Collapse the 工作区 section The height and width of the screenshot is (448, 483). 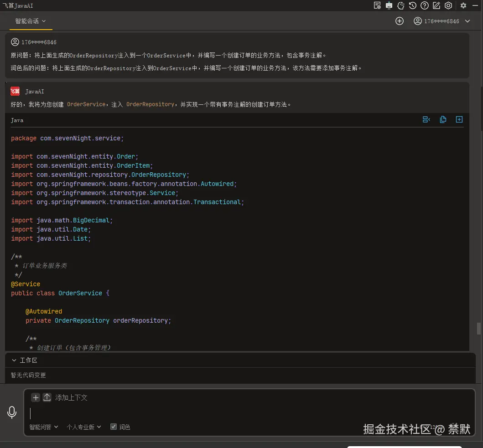[x=14, y=360]
